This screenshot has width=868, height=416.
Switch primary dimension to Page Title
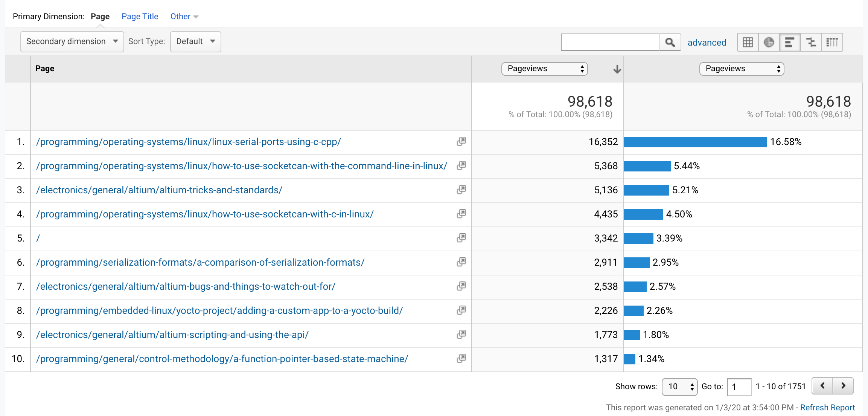(x=140, y=17)
